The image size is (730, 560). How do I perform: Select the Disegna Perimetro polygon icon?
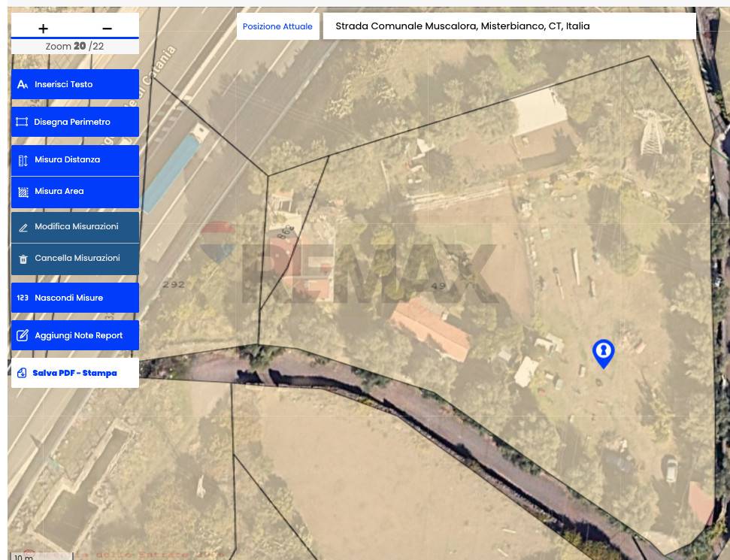pyautogui.click(x=22, y=122)
